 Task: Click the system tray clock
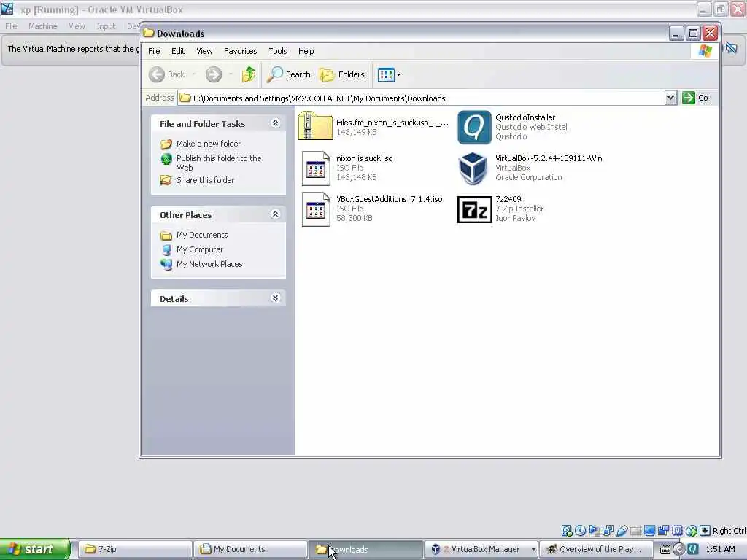pos(720,549)
